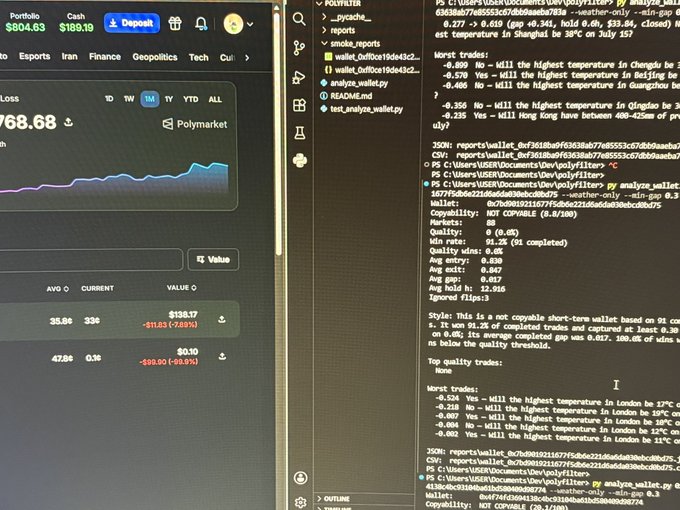Viewport: 680px width, 510px height.
Task: Sort positions by the AVG column
Action: click(x=58, y=288)
